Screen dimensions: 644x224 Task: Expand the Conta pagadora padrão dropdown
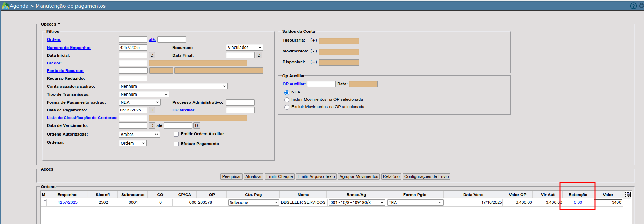click(173, 86)
